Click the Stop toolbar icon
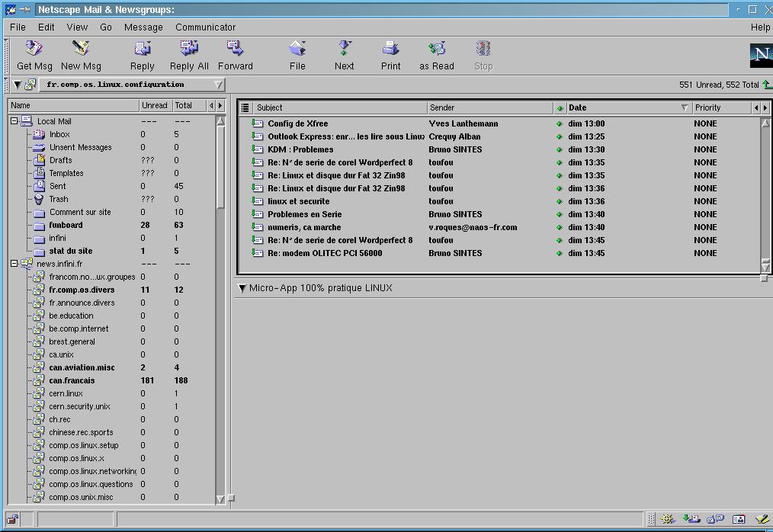 tap(483, 48)
